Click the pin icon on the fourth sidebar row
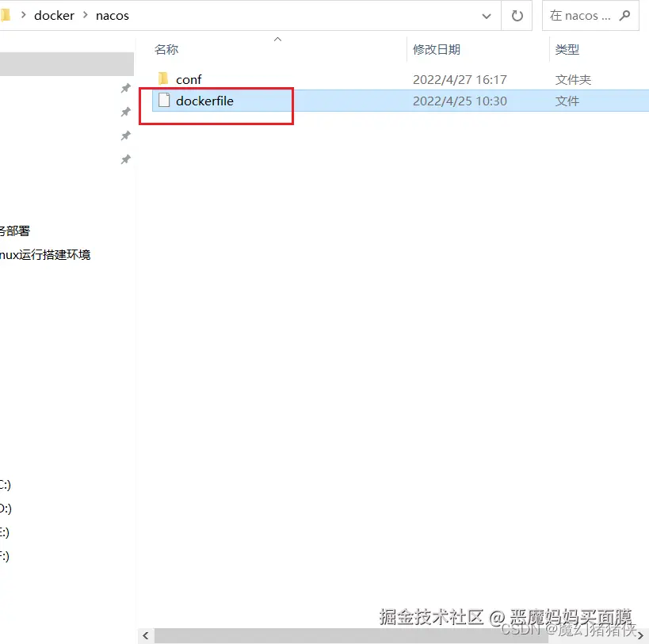The width and height of the screenshot is (649, 644). click(125, 159)
